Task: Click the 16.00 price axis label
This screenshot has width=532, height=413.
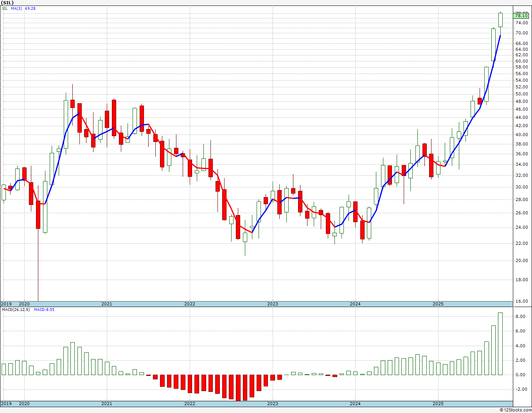Action: pyautogui.click(x=521, y=301)
